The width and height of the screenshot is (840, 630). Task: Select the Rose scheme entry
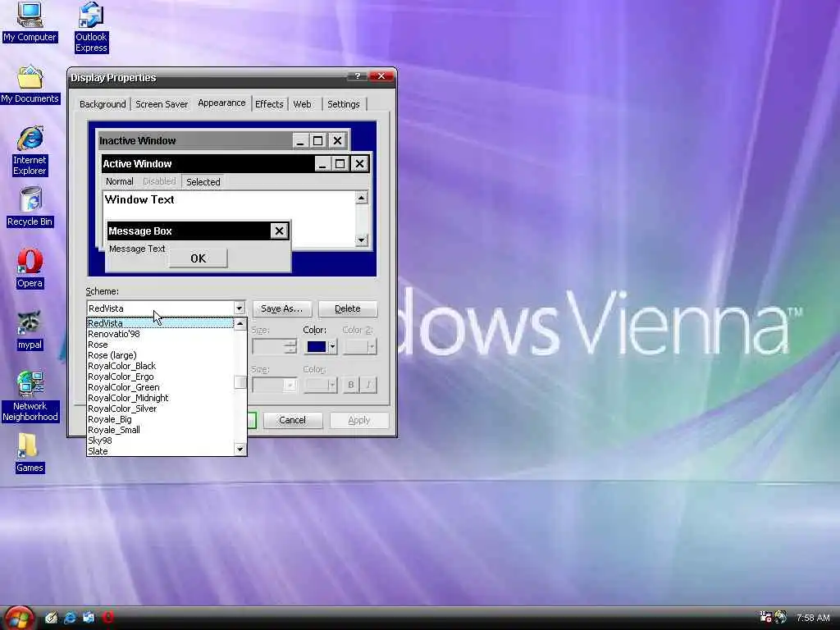[160, 345]
